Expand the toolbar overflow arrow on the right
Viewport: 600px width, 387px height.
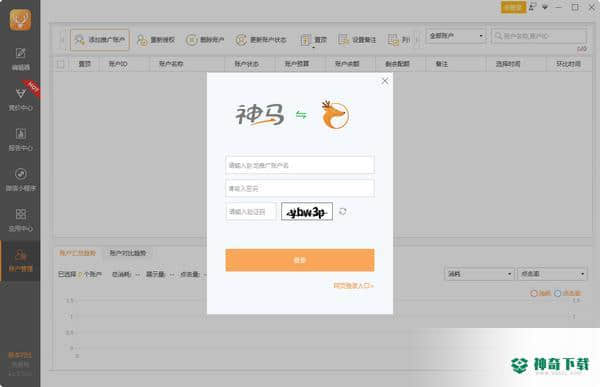tap(417, 40)
